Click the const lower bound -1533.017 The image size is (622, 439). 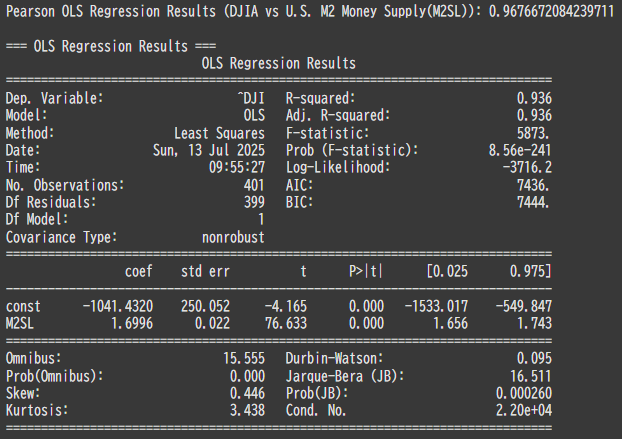point(436,306)
